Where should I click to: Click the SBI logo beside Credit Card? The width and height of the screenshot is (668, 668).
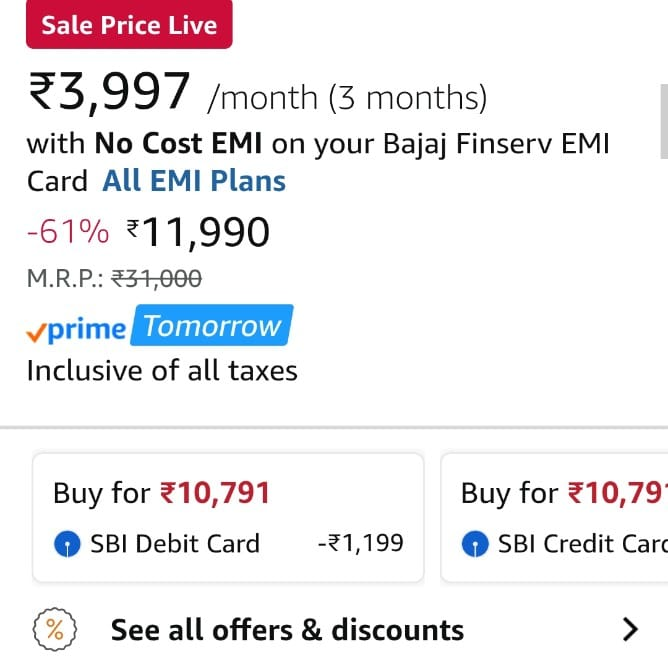[x=474, y=544]
